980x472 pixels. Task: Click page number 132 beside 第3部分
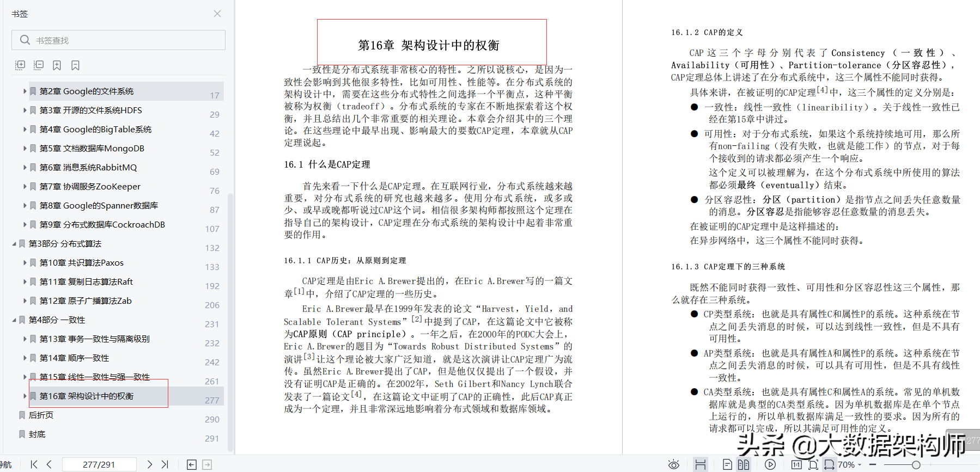[x=212, y=248]
